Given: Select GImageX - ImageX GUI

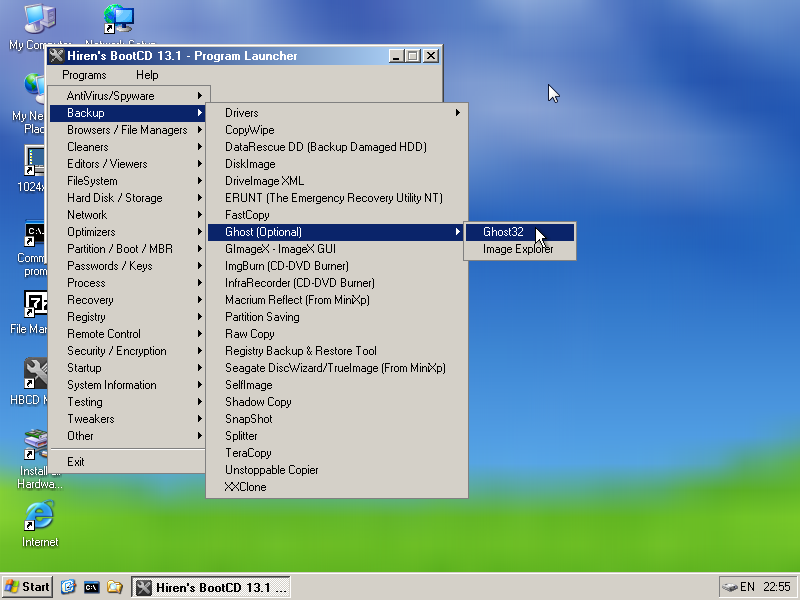Looking at the screenshot, I should [337, 249].
